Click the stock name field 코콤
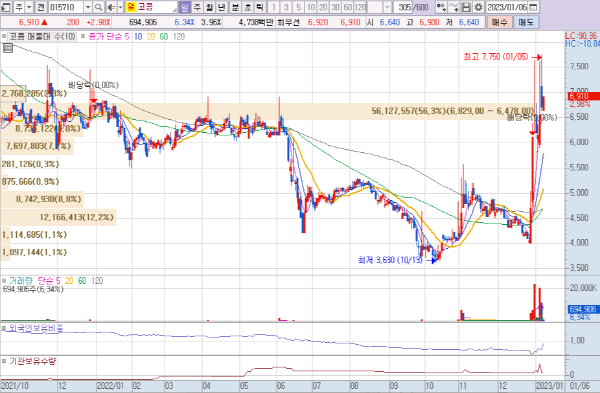Image resolution: width=600 pixels, height=393 pixels. coord(151,7)
